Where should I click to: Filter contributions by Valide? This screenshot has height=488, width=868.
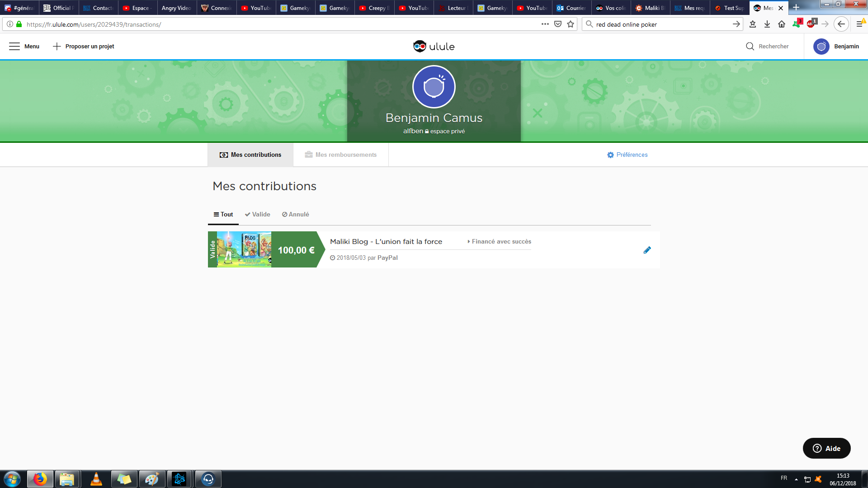coord(257,214)
